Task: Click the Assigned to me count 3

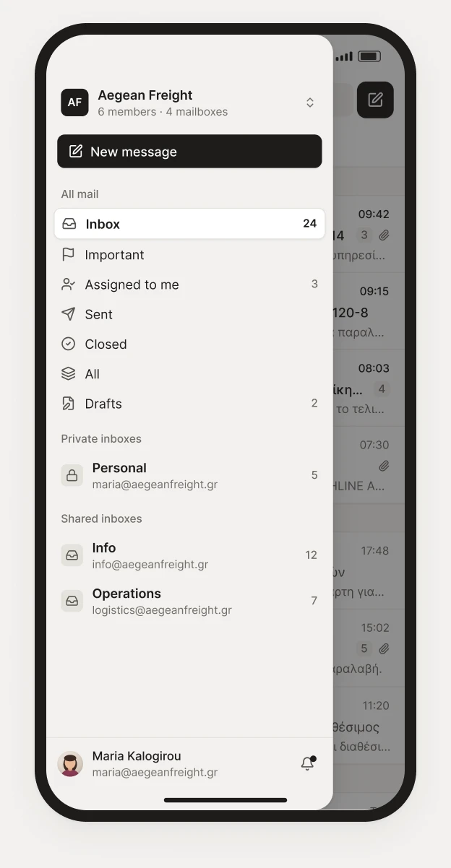Action: pyautogui.click(x=314, y=285)
